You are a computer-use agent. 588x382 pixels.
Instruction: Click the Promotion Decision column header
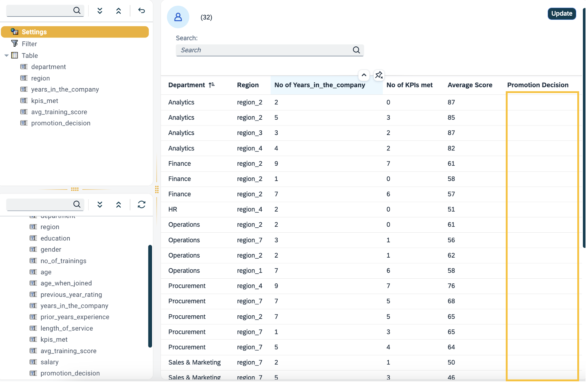coord(537,85)
